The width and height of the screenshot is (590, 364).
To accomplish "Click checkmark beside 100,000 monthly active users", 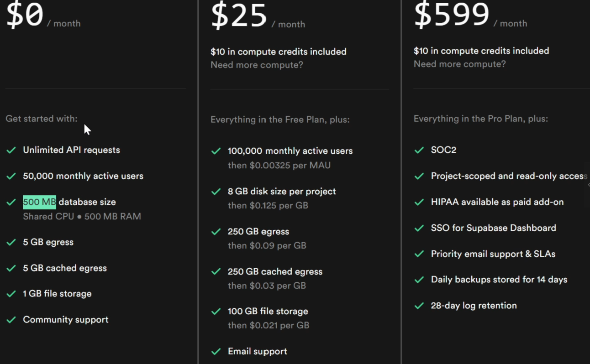I will tap(216, 151).
